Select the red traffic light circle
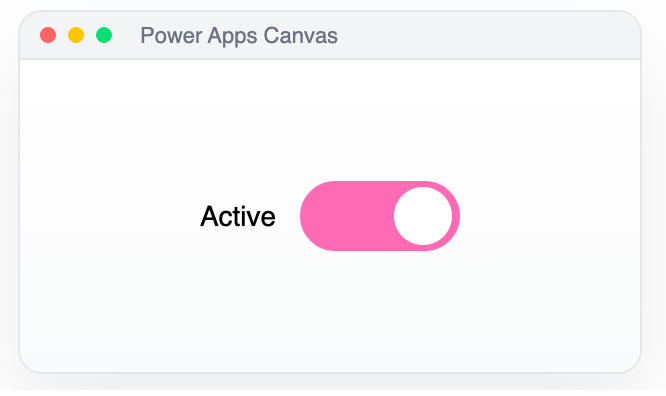 (x=48, y=35)
